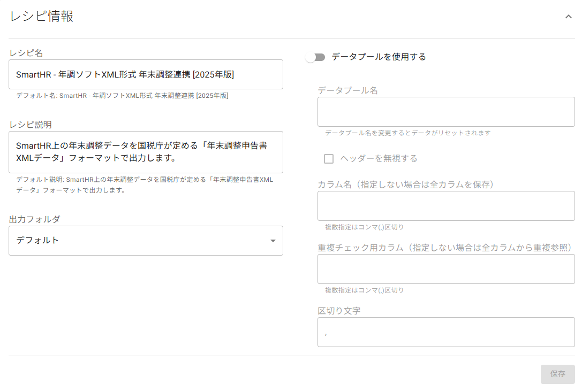582x392 pixels.
Task: Click the 複数指定はコンマ hint under カラム名
Action: pyautogui.click(x=364, y=227)
